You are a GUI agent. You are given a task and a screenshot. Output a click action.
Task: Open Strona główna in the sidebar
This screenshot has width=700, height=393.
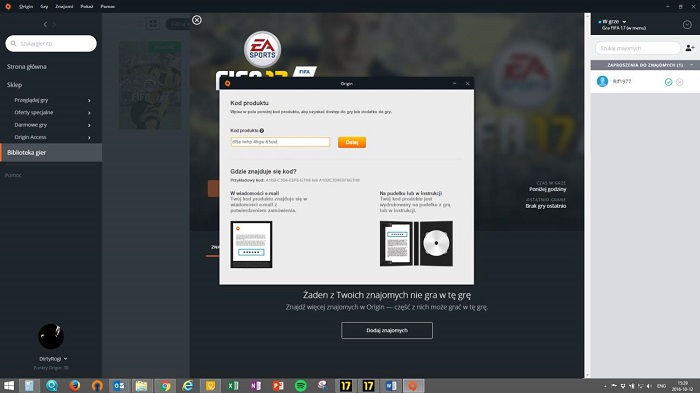26,67
